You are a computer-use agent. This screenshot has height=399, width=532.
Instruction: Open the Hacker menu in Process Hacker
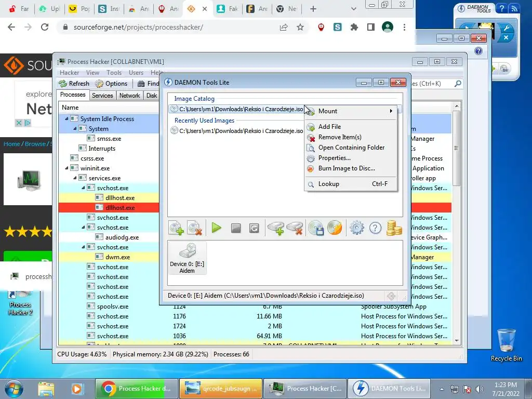click(x=69, y=73)
